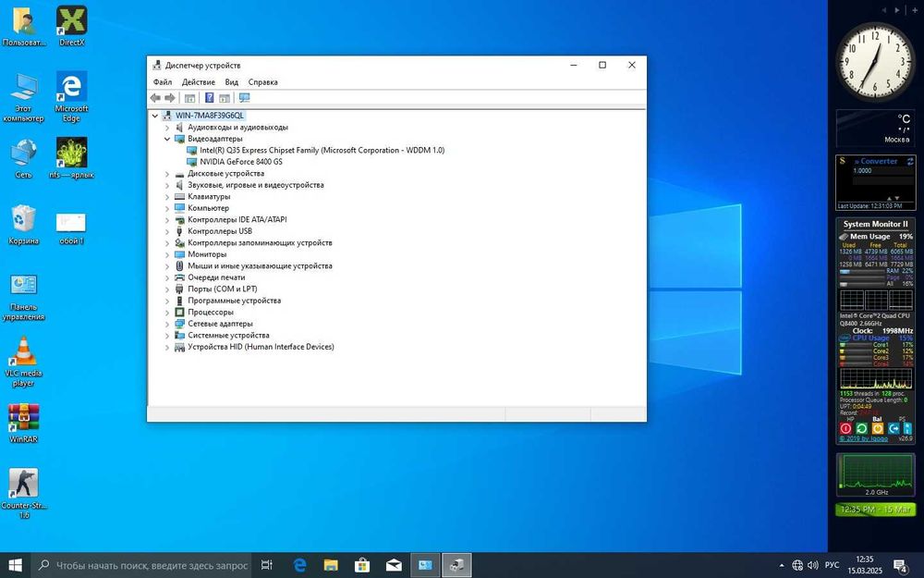The height and width of the screenshot is (578, 924).
Task: Click the Microsoft Store taskbar icon
Action: click(362, 565)
